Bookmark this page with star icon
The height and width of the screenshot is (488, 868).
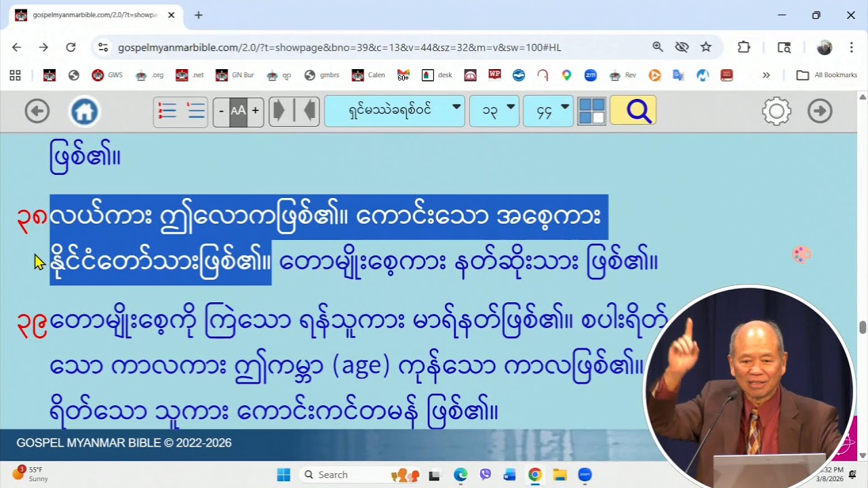click(x=706, y=47)
